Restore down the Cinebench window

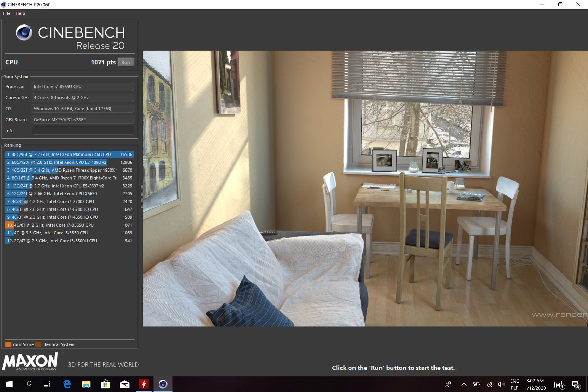560,4
